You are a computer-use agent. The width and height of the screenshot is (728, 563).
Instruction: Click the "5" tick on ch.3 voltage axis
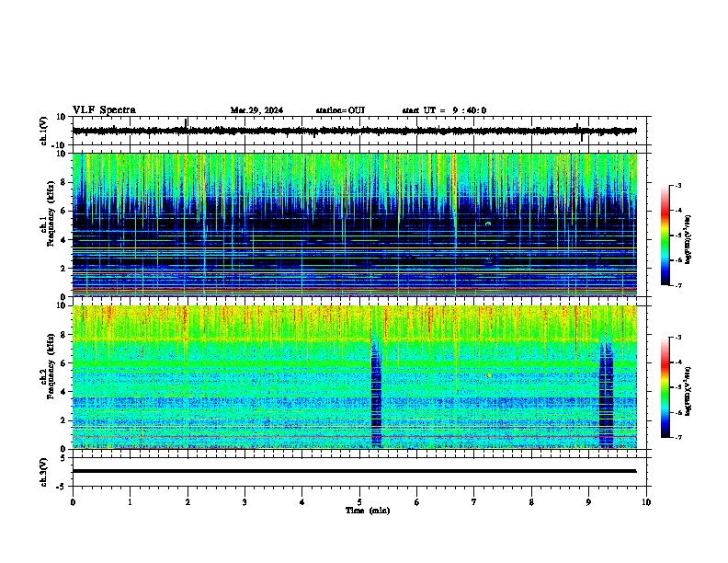coord(63,458)
